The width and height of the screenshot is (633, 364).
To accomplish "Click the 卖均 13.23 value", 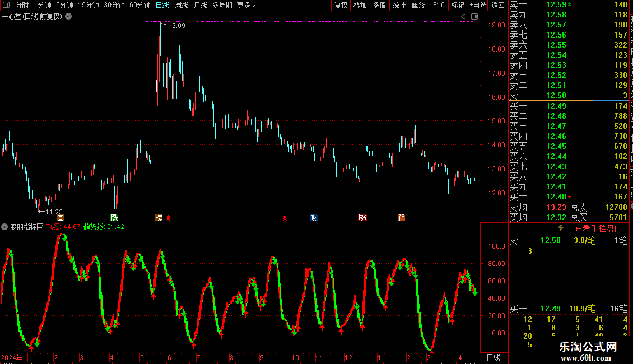I will point(556,207).
